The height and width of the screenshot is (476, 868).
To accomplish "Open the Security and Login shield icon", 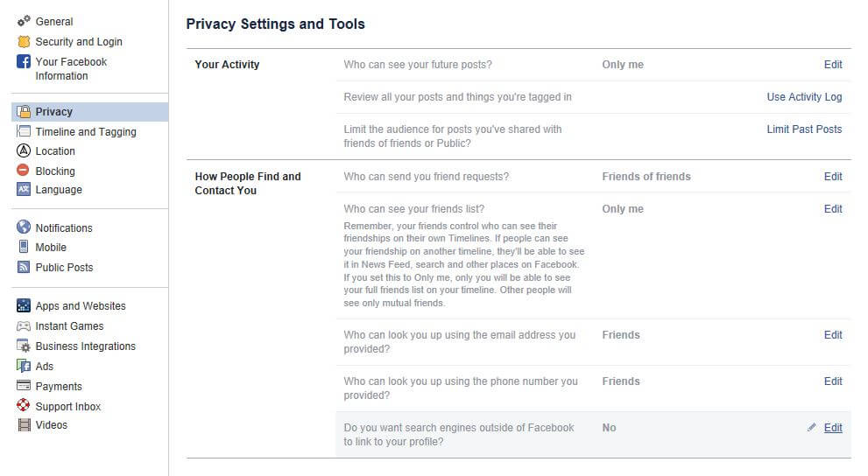I will pos(24,41).
